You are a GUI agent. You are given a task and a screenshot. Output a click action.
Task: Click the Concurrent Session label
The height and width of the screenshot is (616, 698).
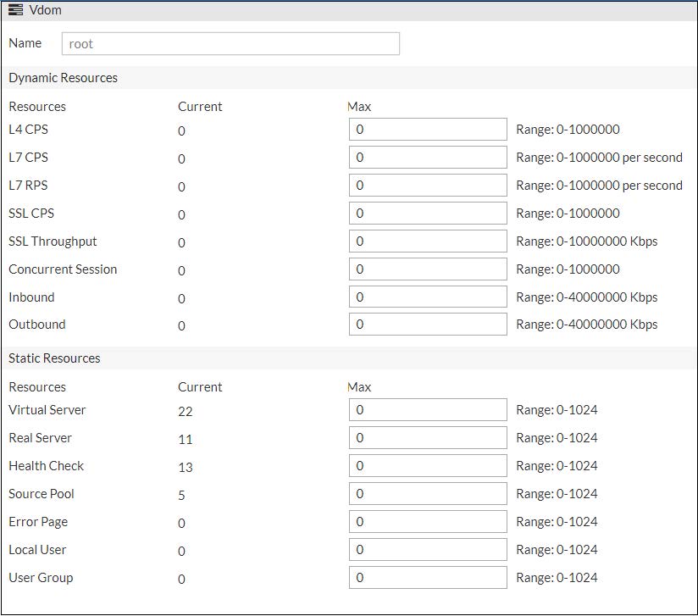[63, 269]
